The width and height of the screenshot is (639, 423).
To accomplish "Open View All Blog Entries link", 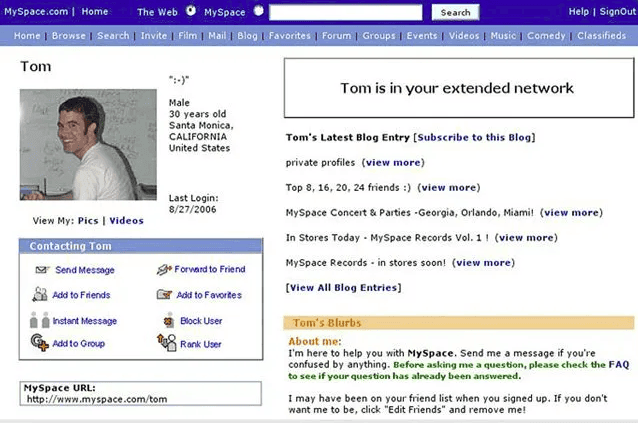I will (x=343, y=288).
